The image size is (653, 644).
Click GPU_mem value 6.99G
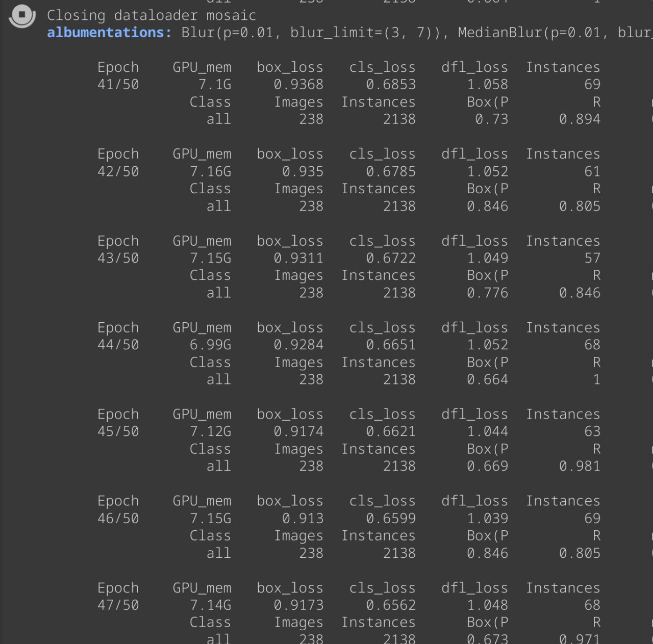[x=210, y=345]
